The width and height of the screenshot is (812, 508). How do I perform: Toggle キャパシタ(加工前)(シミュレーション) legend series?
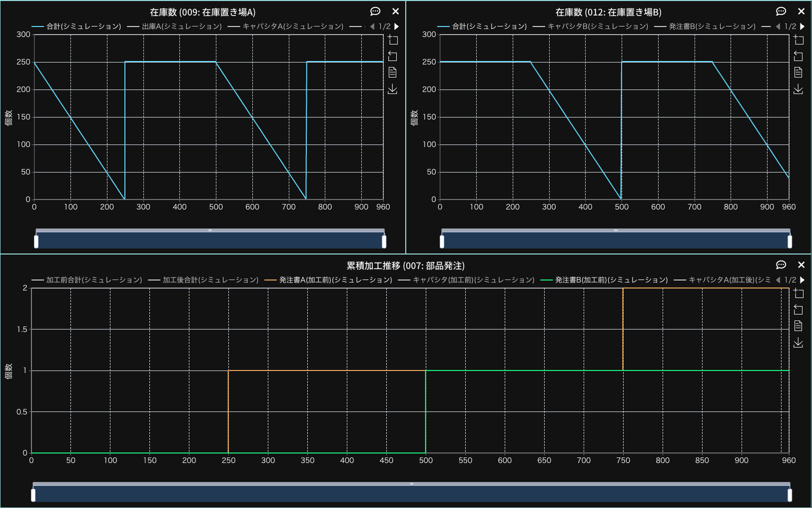click(x=466, y=280)
